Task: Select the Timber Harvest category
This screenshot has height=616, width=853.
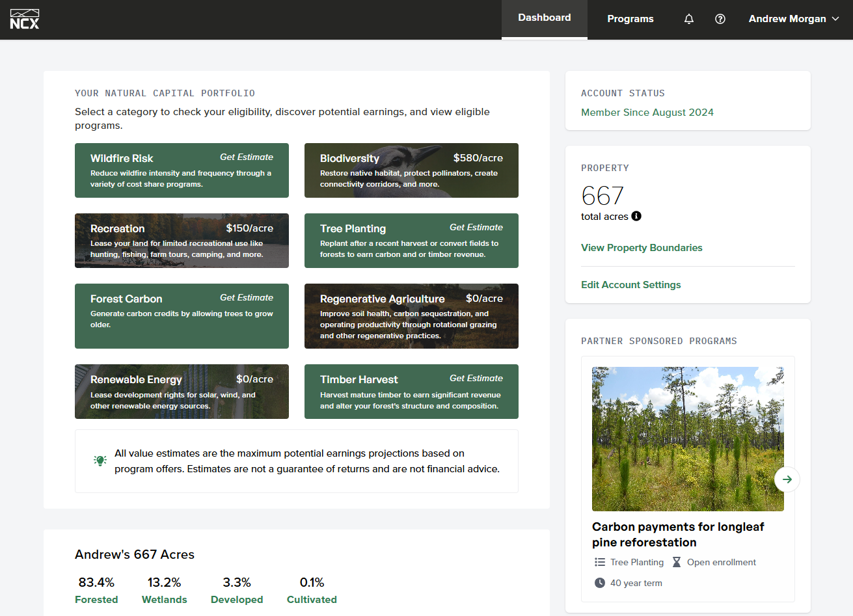Action: (411, 392)
